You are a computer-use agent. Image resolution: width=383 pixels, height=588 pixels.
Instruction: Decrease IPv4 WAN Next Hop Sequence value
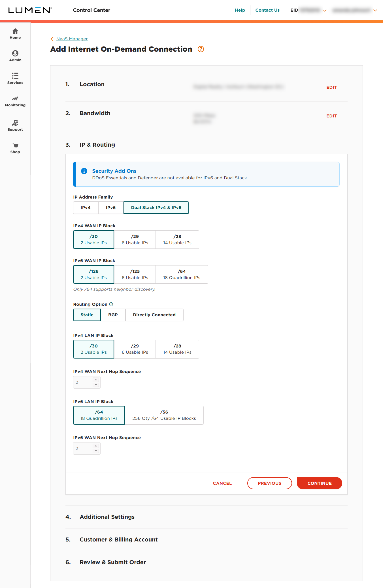click(96, 385)
